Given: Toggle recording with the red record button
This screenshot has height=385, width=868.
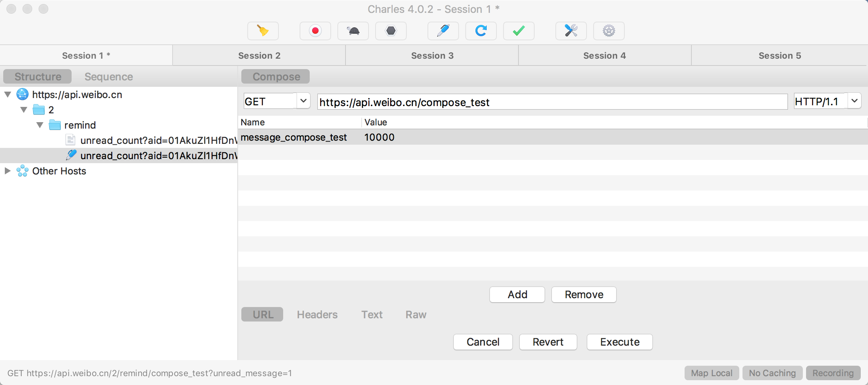Looking at the screenshot, I should [x=315, y=31].
